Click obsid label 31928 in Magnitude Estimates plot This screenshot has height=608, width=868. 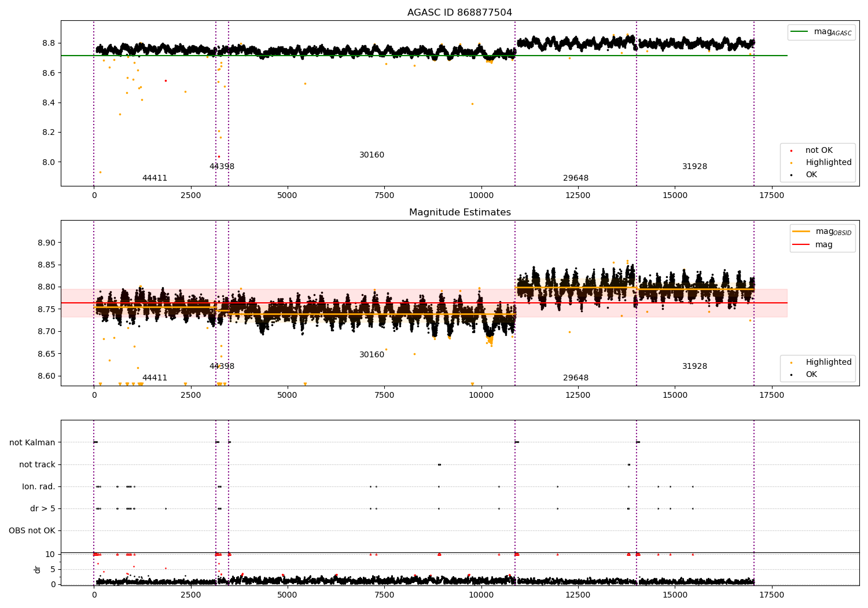pyautogui.click(x=694, y=366)
